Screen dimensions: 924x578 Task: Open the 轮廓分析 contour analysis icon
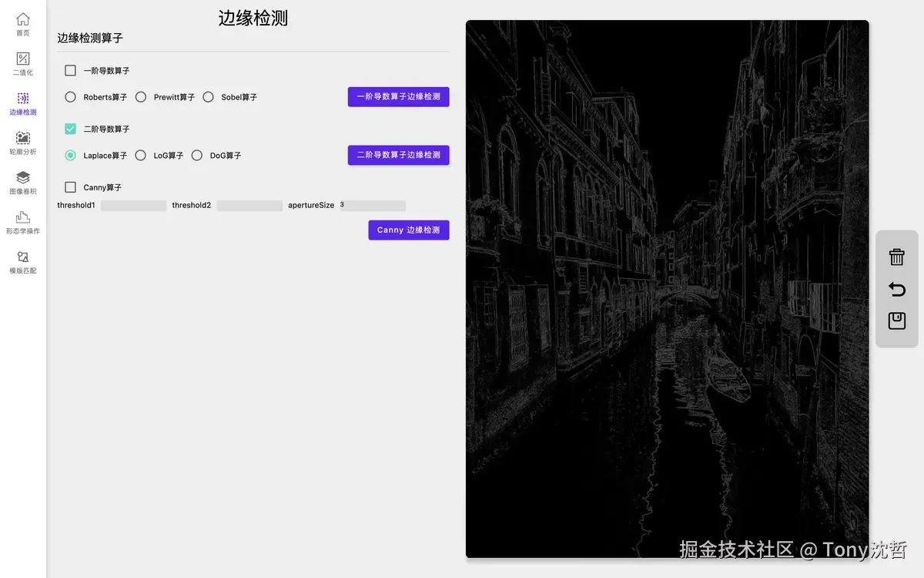pyautogui.click(x=22, y=142)
